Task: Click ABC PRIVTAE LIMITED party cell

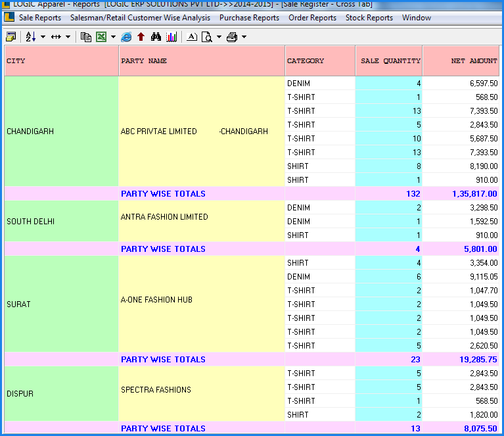Action: tap(202, 132)
